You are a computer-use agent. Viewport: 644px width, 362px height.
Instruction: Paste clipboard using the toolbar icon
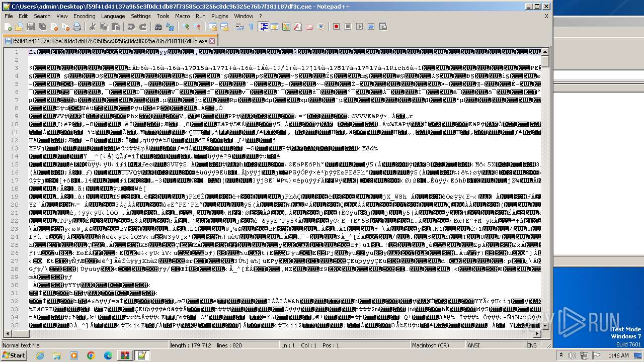pos(116,27)
